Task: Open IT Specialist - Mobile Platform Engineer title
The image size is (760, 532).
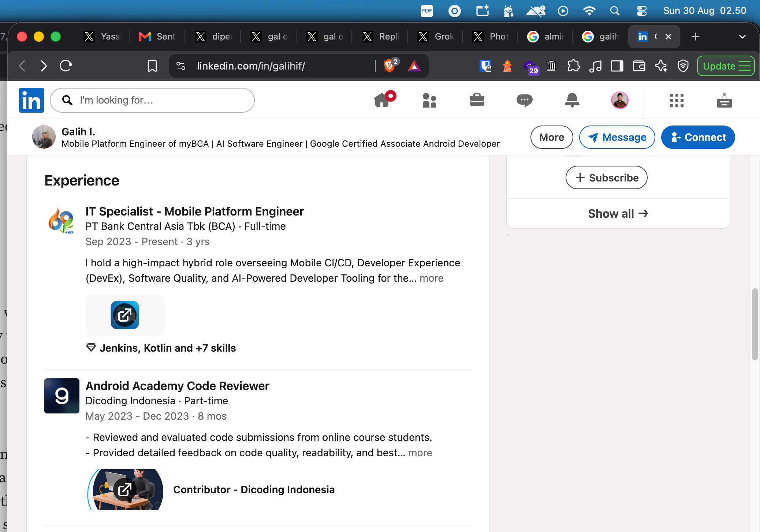Action: [x=194, y=211]
